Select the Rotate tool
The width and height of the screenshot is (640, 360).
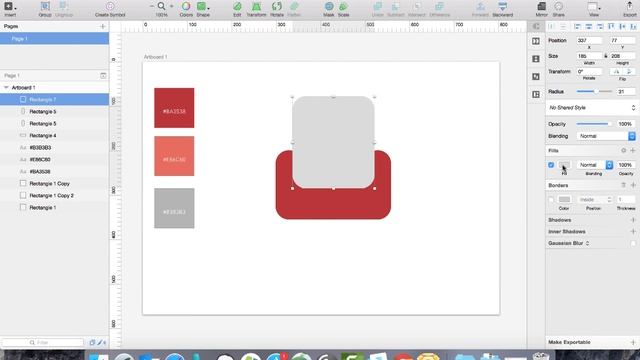(277, 6)
